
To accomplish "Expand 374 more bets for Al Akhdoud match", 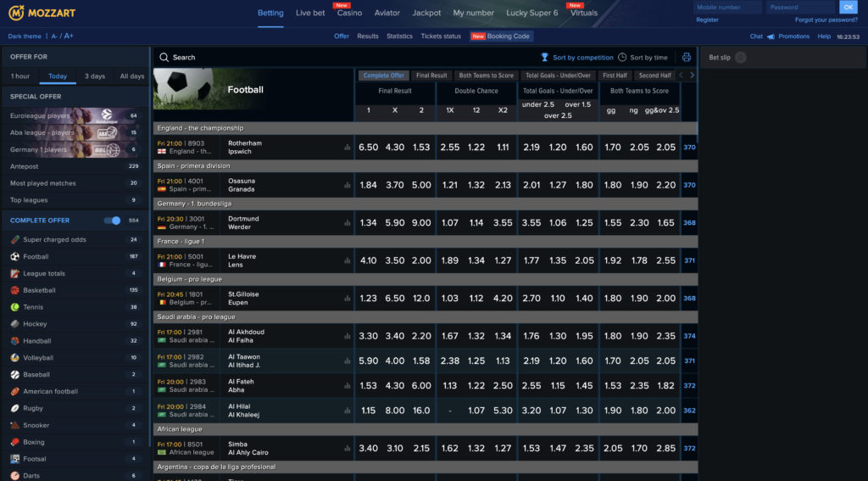I will pyautogui.click(x=689, y=336).
